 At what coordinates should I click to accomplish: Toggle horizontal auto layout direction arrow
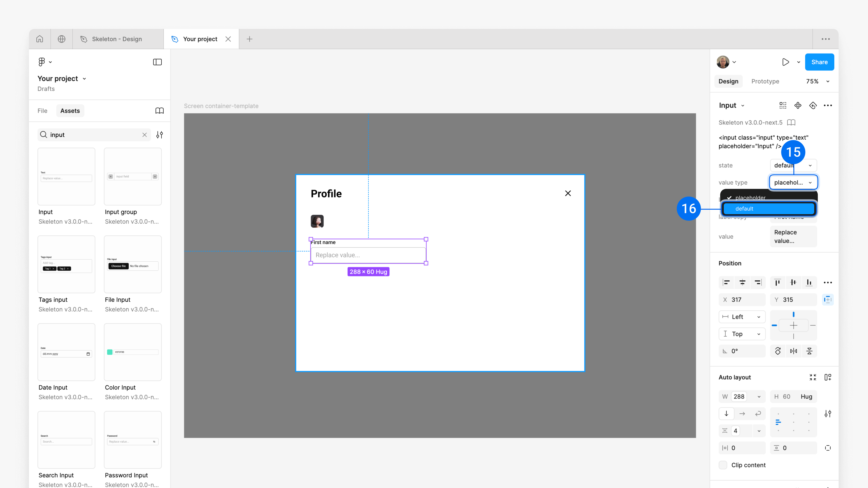point(742,414)
